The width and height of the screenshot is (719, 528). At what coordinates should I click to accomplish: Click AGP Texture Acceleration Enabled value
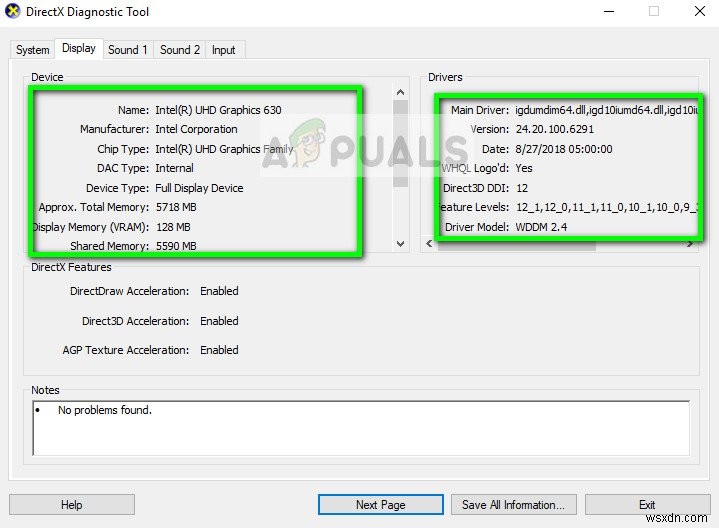(219, 350)
